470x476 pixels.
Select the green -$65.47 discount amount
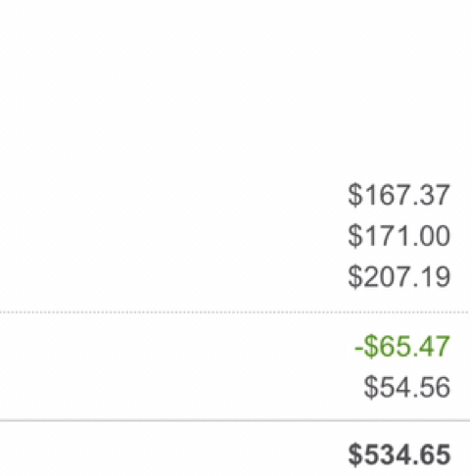pyautogui.click(x=402, y=347)
